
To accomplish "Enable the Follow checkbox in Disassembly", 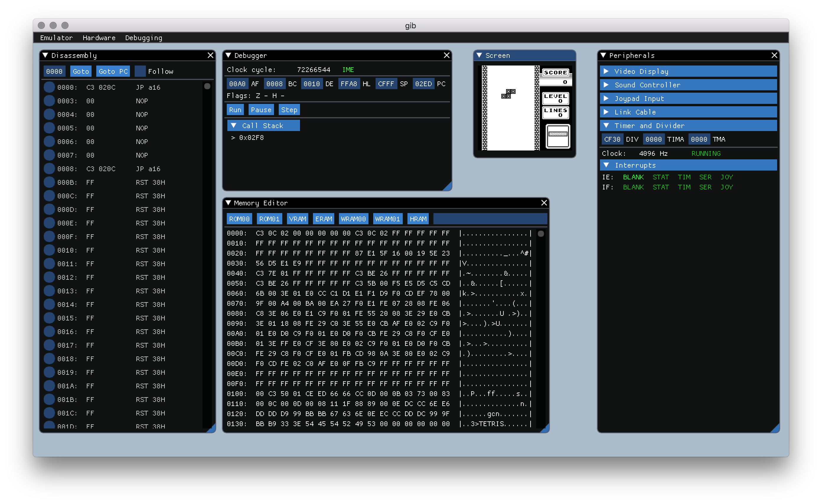I will [140, 71].
